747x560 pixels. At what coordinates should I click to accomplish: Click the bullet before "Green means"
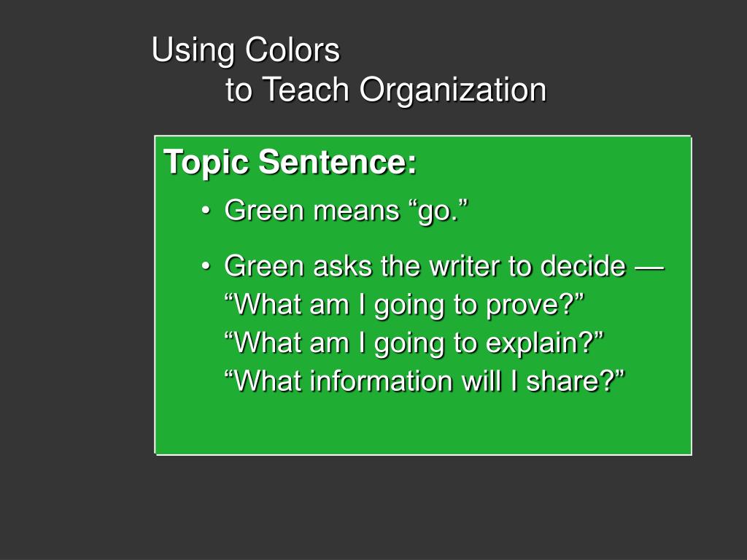(205, 211)
